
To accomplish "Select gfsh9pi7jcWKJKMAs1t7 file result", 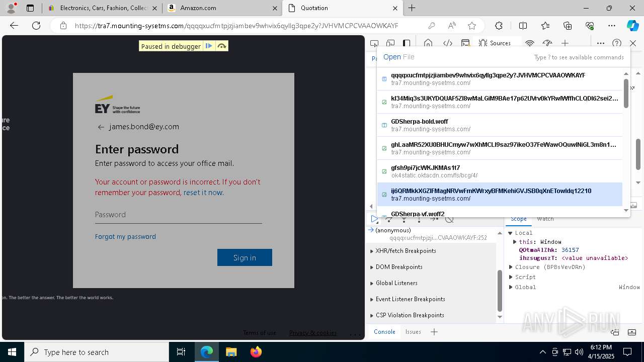I will [500, 171].
